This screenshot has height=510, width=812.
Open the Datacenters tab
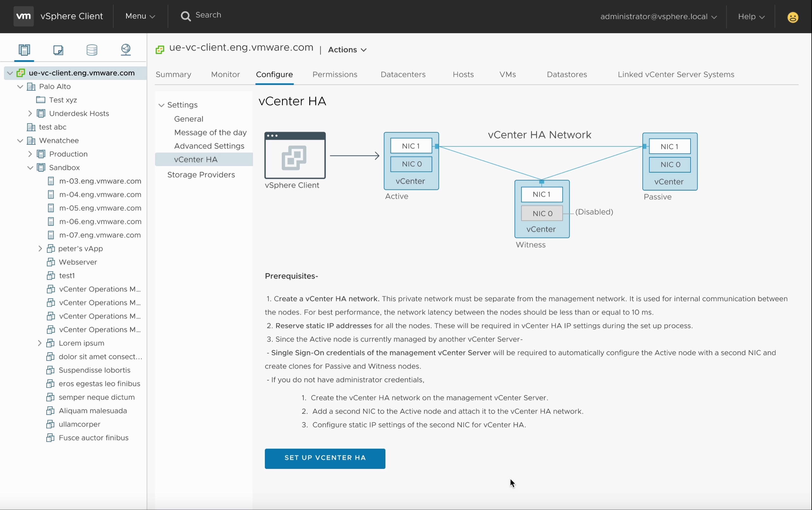tap(403, 74)
